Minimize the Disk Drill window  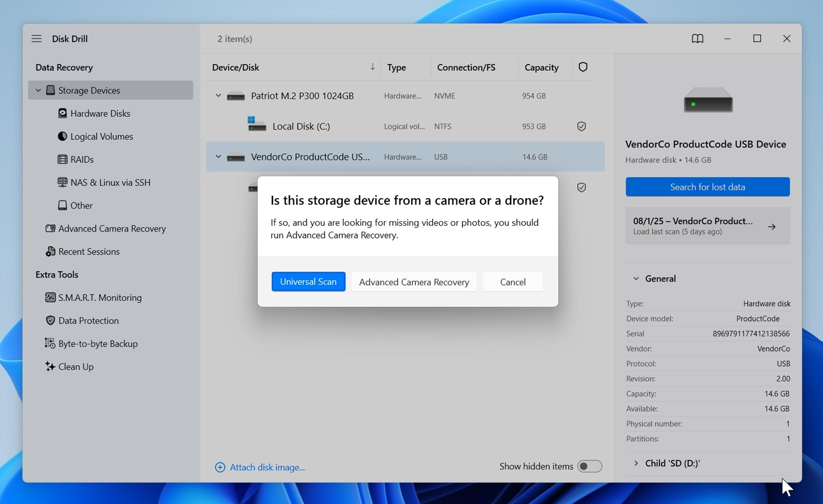point(727,38)
